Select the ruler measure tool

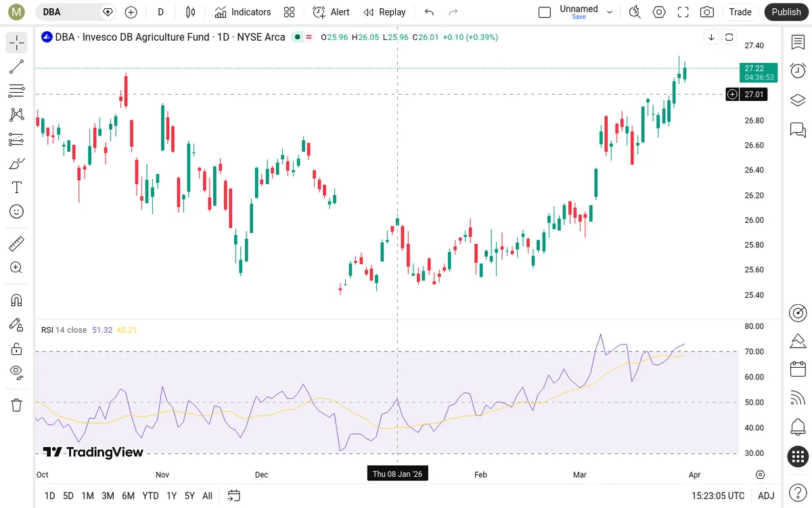(17, 243)
